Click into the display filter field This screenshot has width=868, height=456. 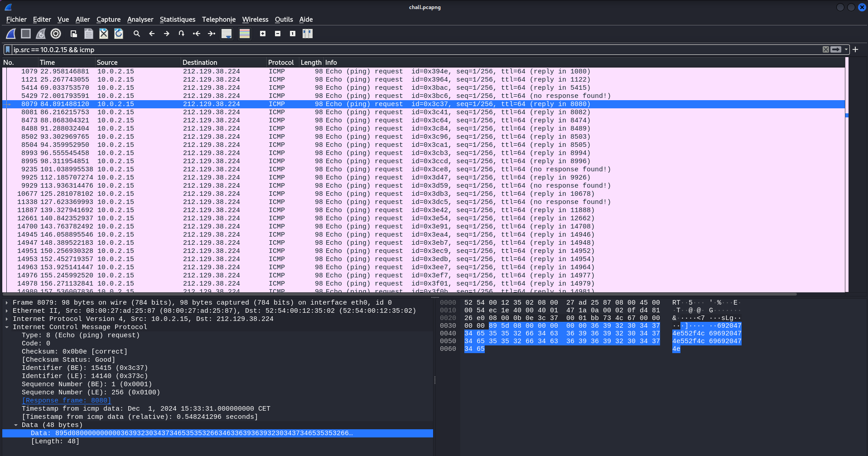[416, 49]
